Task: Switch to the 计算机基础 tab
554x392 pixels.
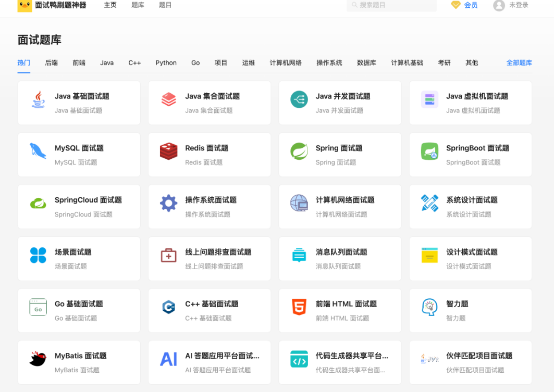Action: [407, 63]
